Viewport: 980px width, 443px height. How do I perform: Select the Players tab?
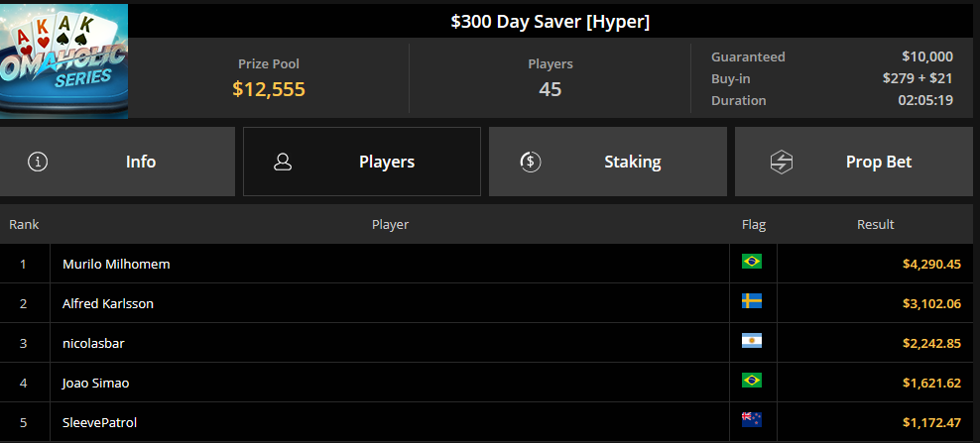pos(362,162)
